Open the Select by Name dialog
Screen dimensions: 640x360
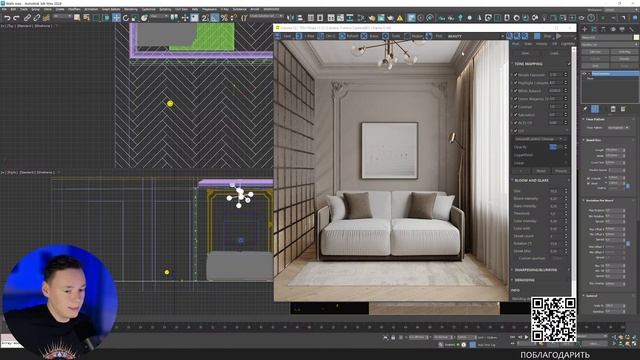click(x=87, y=18)
